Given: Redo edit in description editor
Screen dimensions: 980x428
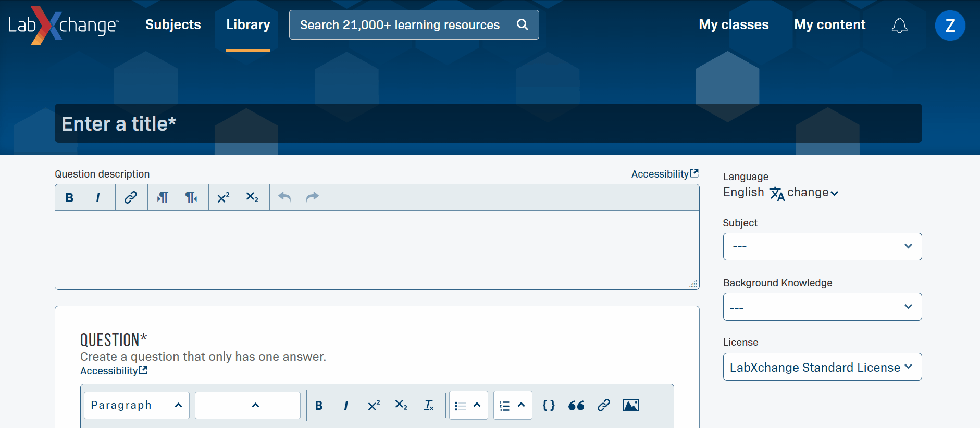Looking at the screenshot, I should tap(312, 197).
